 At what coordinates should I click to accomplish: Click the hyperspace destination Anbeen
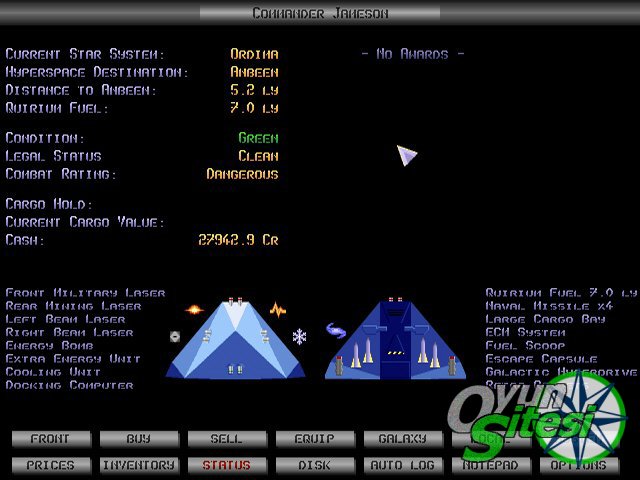click(x=254, y=72)
